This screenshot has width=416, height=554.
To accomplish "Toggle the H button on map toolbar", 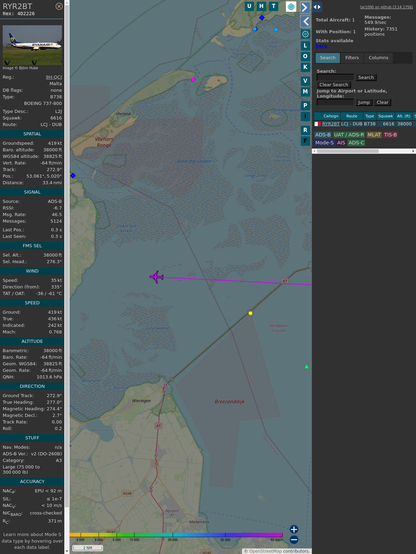I will 261,6.
